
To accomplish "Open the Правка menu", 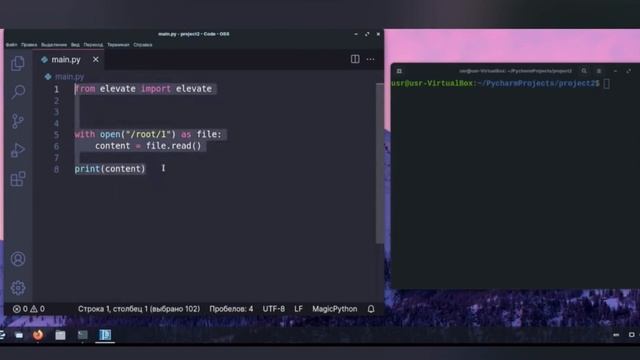I will point(29,44).
